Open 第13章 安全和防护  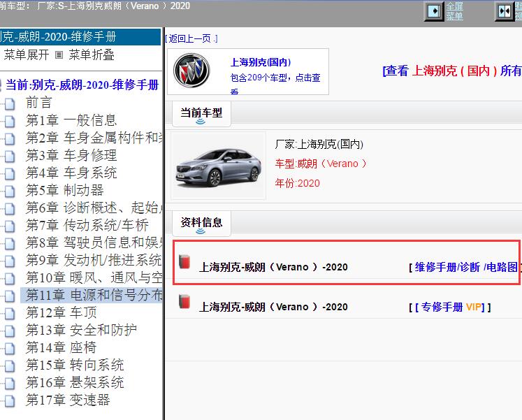[x=81, y=330]
